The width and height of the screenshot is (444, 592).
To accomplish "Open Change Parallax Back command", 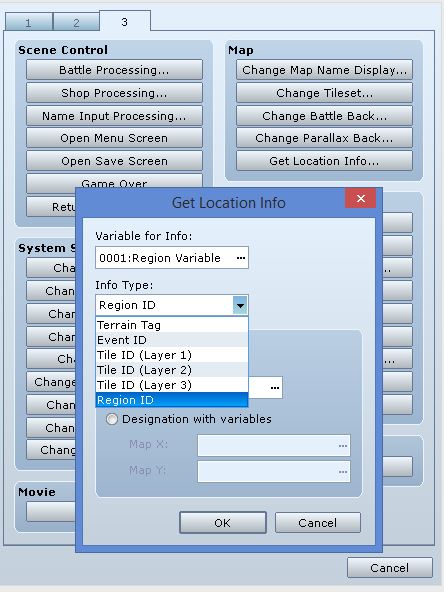I will click(324, 138).
